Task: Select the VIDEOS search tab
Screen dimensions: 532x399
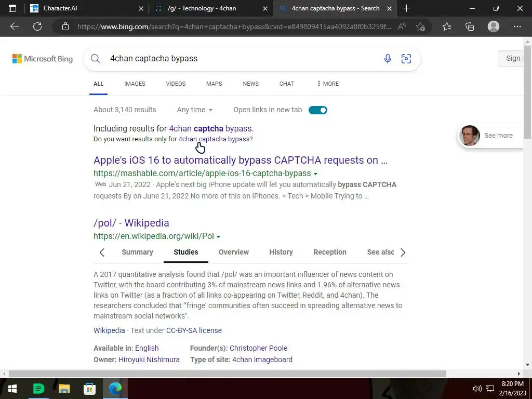Action: (176, 84)
